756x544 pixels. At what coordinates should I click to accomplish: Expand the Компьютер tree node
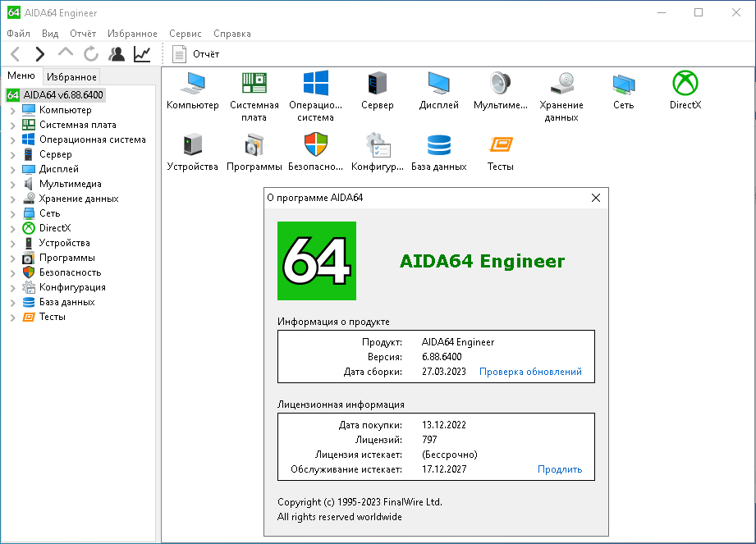[x=13, y=110]
